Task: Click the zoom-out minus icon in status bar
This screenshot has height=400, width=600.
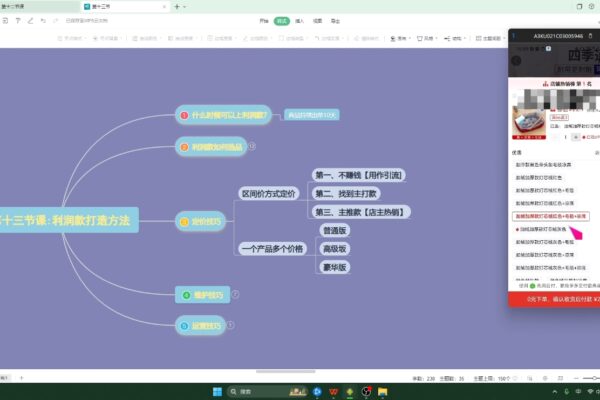Action: (x=576, y=378)
